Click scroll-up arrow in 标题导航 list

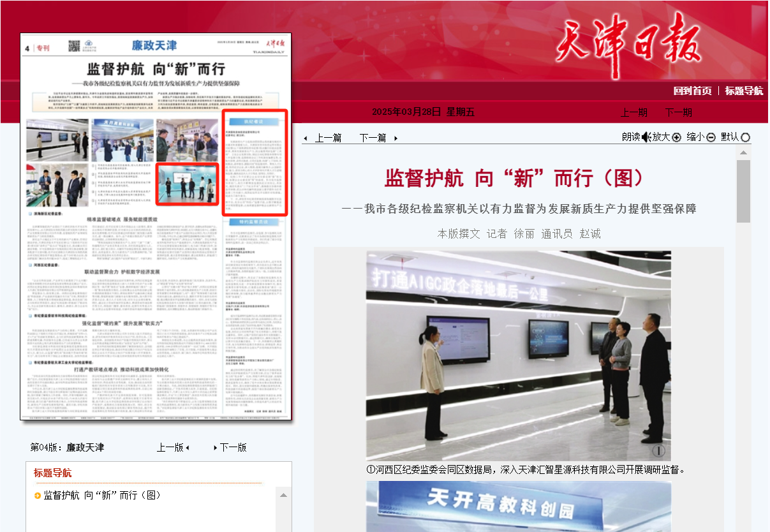[x=284, y=495]
